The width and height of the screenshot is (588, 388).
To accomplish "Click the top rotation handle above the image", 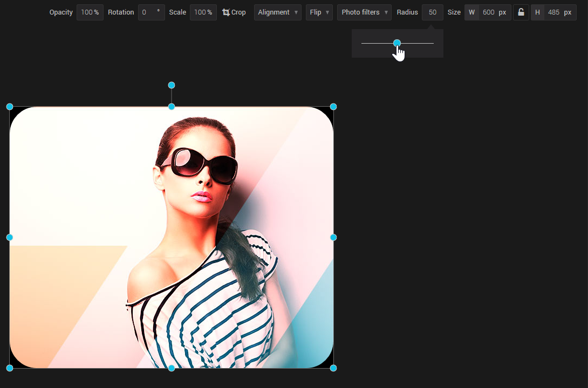I will [171, 85].
